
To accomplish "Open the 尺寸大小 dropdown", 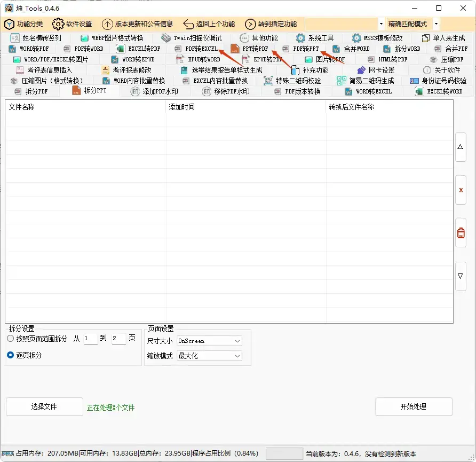I will (x=209, y=340).
